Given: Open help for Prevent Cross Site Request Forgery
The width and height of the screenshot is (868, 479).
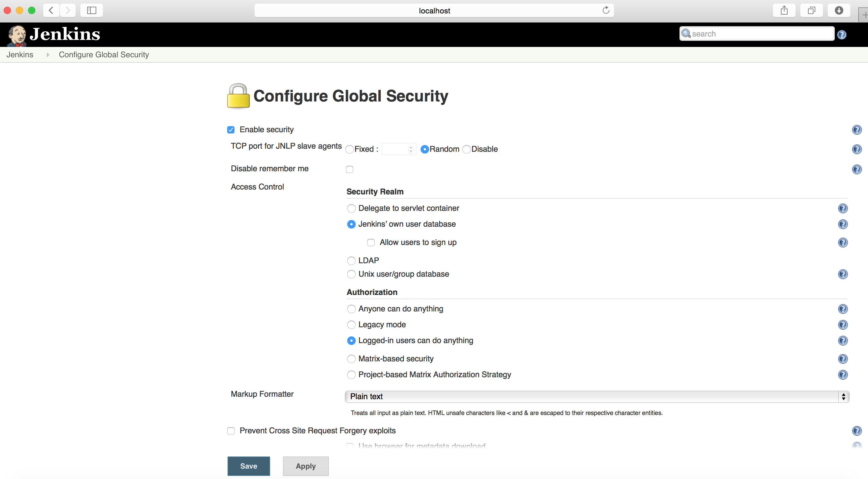Looking at the screenshot, I should (x=856, y=431).
